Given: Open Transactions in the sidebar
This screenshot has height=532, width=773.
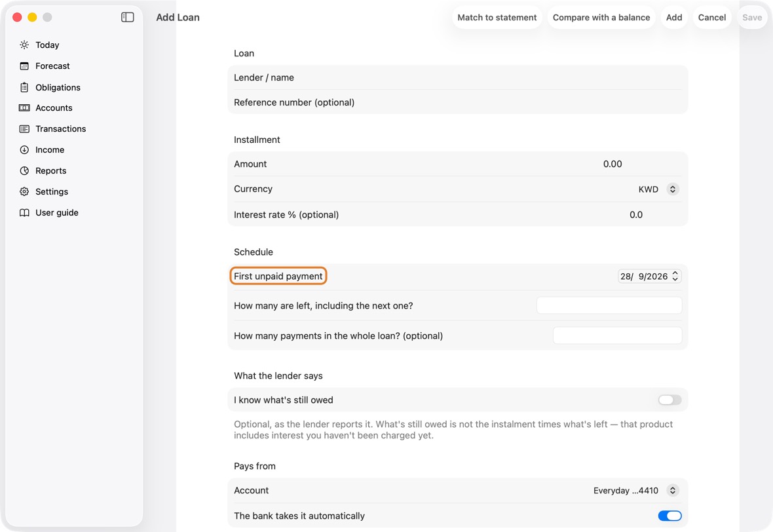Looking at the screenshot, I should point(61,128).
